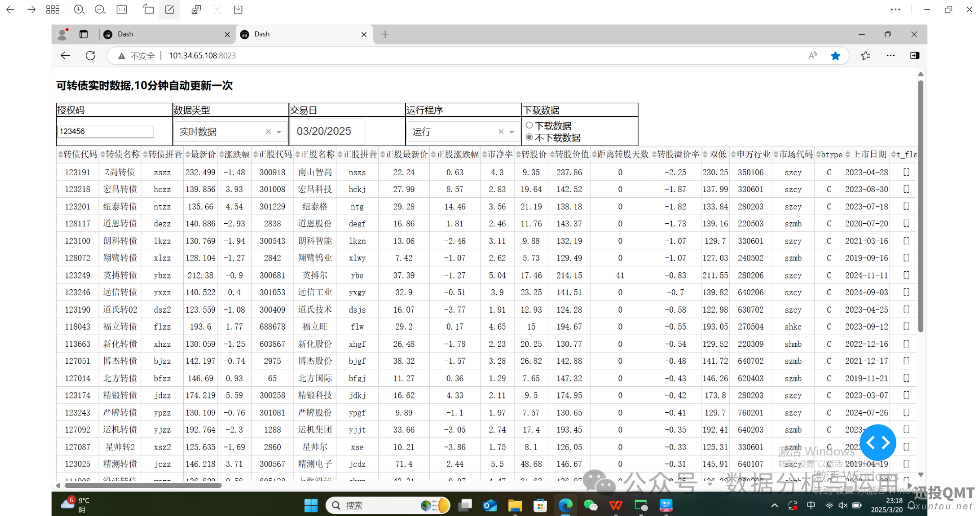Save the image with download icon

coord(238,9)
